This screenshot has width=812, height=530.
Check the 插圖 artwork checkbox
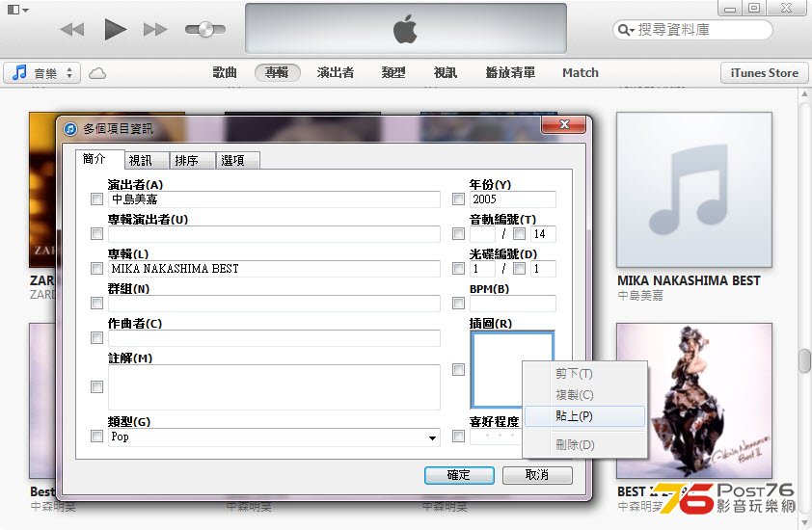[x=458, y=369]
